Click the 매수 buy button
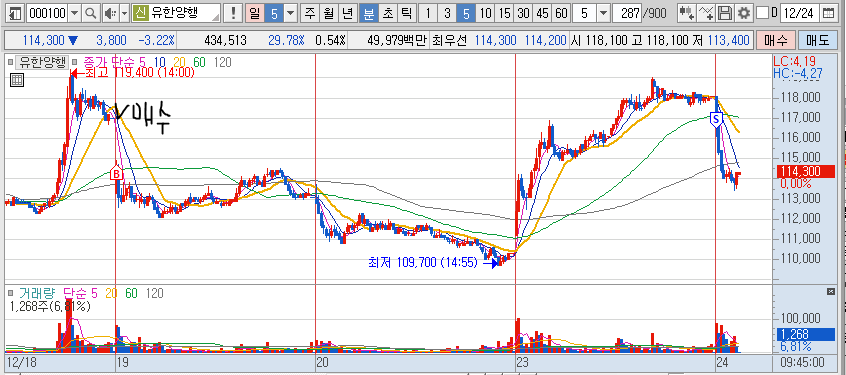The height and width of the screenshot is (375, 846). pyautogui.click(x=775, y=40)
